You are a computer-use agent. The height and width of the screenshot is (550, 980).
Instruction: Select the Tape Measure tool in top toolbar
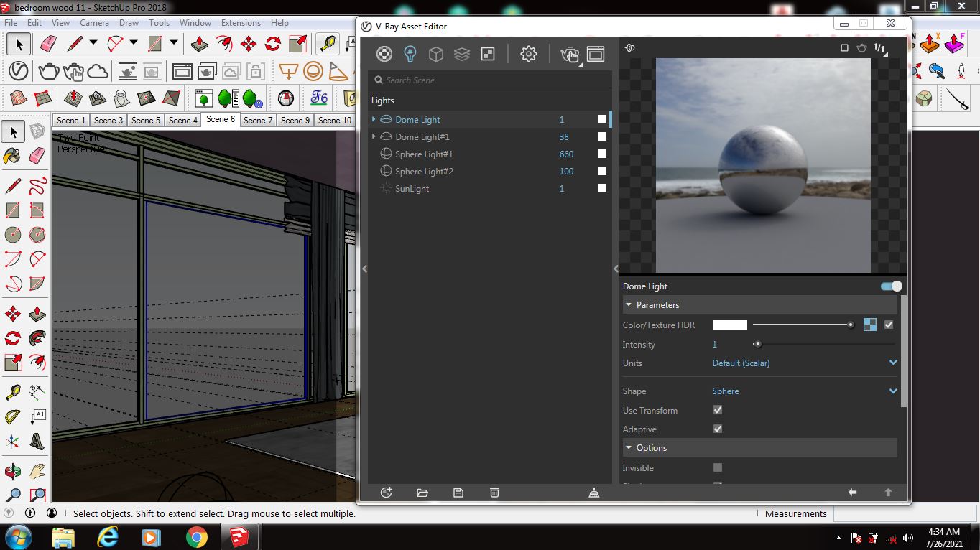point(328,45)
